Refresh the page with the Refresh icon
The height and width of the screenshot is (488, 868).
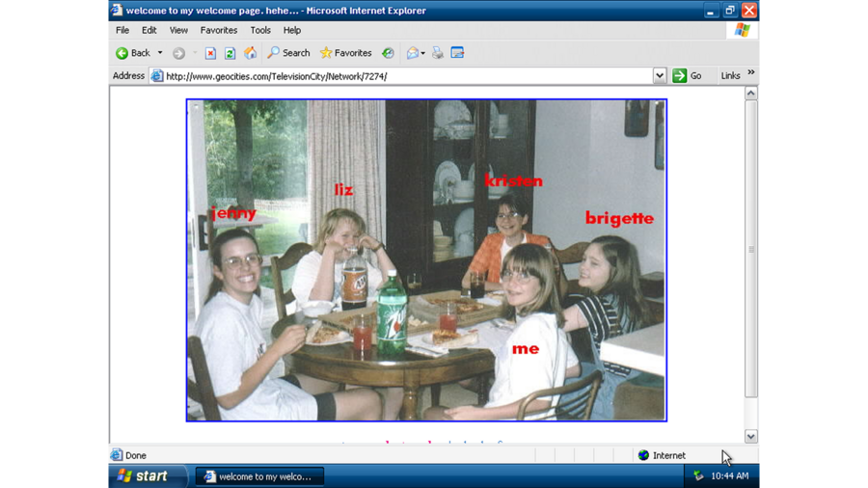230,53
